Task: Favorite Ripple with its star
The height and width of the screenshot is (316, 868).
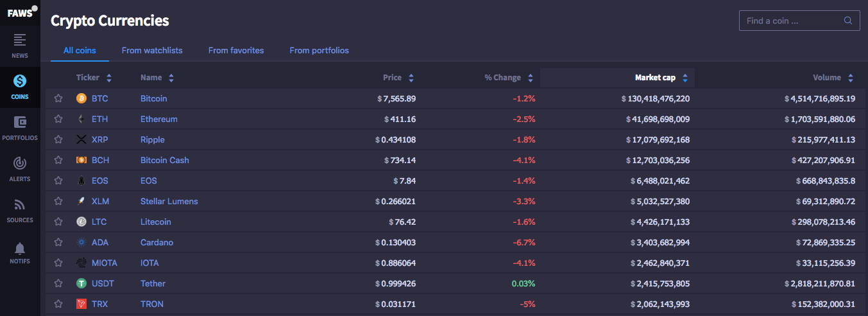Action: pos(58,139)
